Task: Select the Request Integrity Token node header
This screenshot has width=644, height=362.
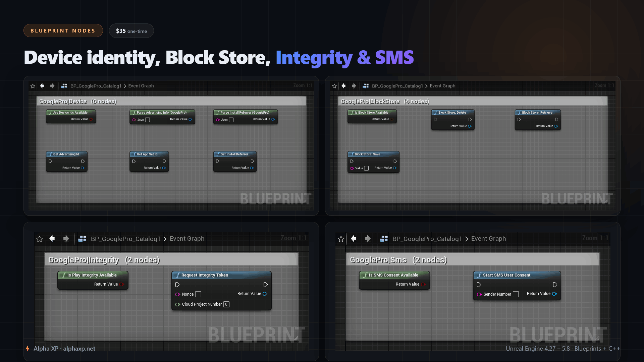Action: [x=221, y=275]
